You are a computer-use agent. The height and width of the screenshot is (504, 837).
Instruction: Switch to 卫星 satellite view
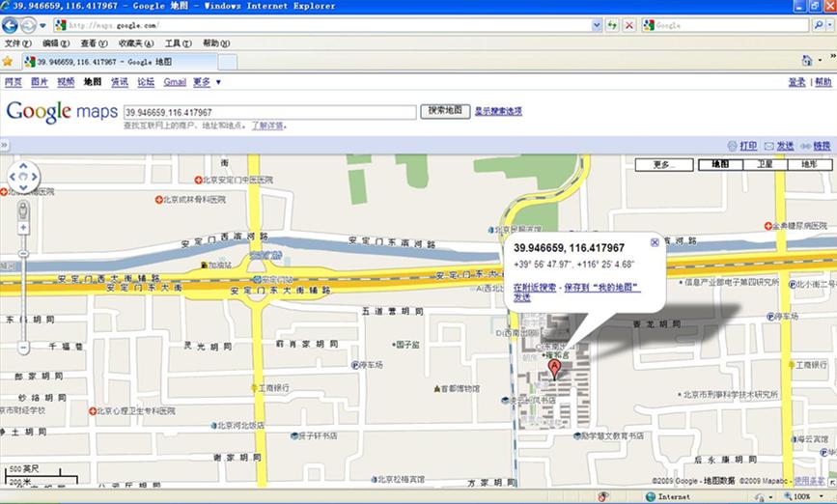pyautogui.click(x=764, y=165)
